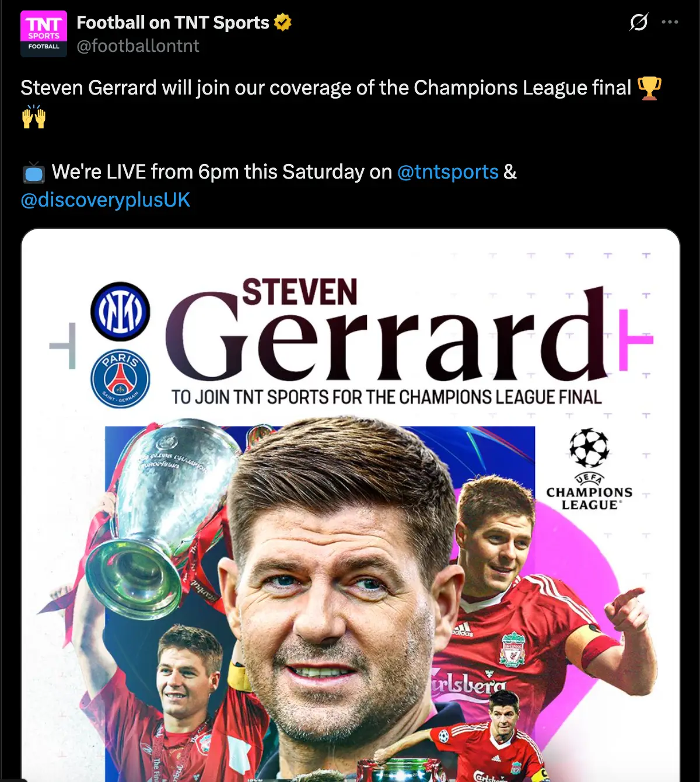Image resolution: width=700 pixels, height=782 pixels.
Task: Open the @tntsports mention link
Action: pos(447,172)
